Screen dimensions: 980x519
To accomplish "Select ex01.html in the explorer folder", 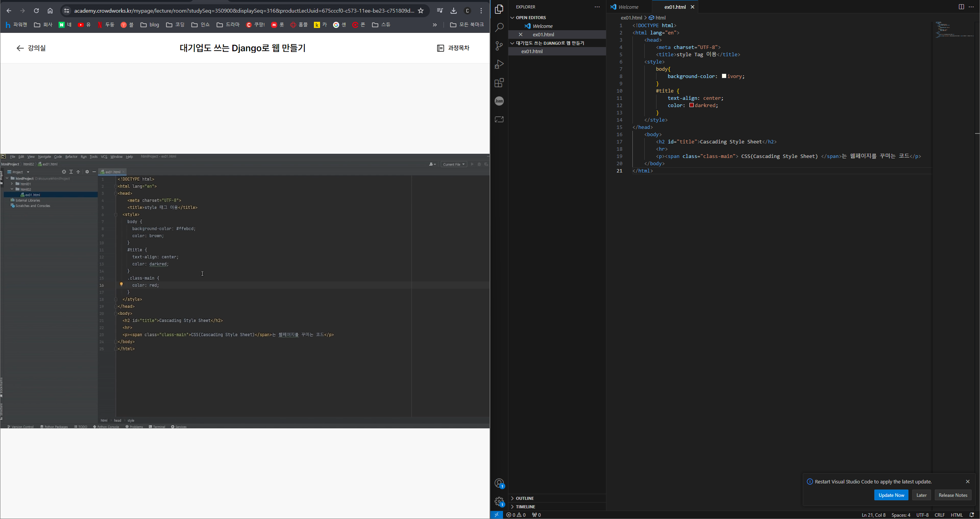I will tap(532, 51).
